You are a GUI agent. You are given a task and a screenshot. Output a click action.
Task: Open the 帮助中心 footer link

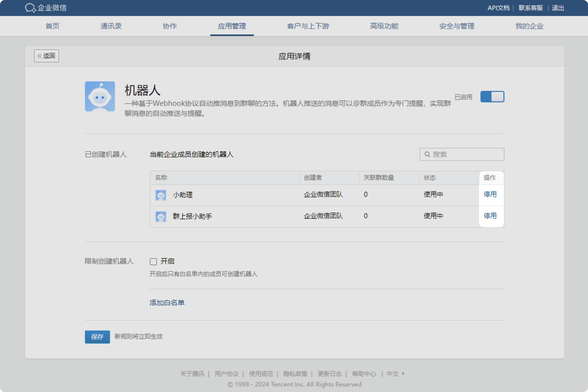(x=364, y=374)
